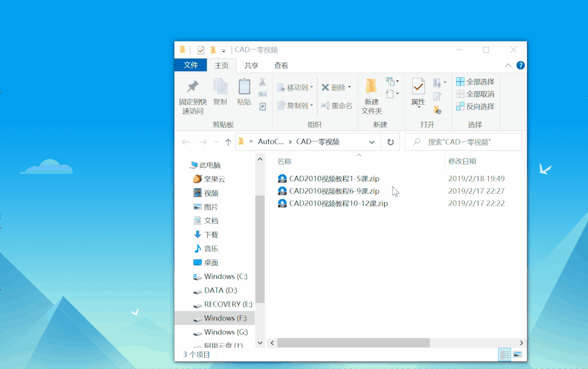
Task: Open Desktop (桌面) in navigation pane
Action: click(x=206, y=262)
